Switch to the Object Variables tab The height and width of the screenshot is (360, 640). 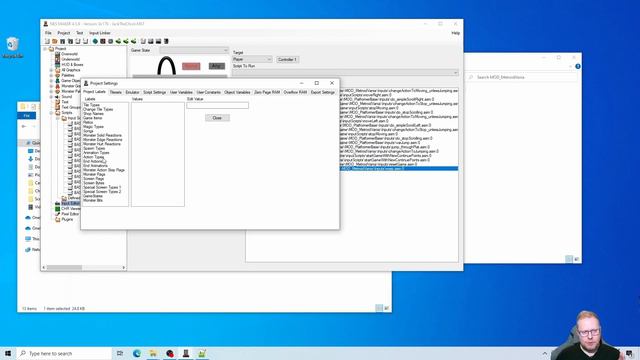pos(237,92)
